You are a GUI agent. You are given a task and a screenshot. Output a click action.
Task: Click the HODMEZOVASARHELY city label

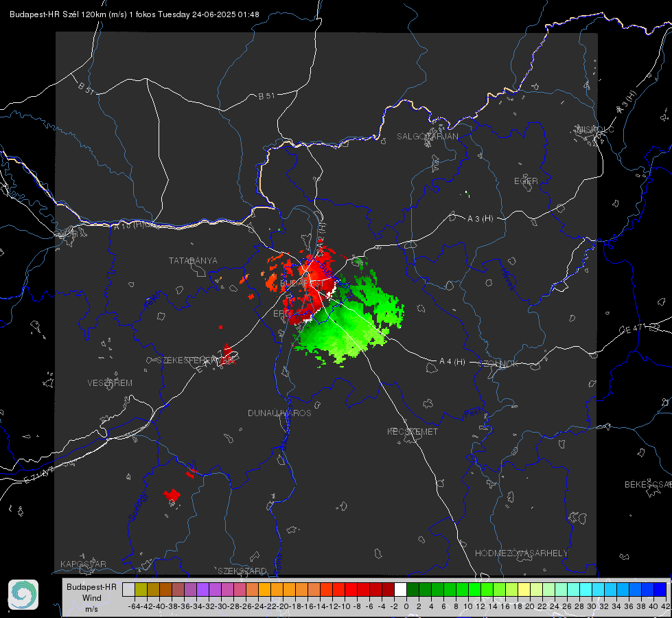tap(521, 553)
